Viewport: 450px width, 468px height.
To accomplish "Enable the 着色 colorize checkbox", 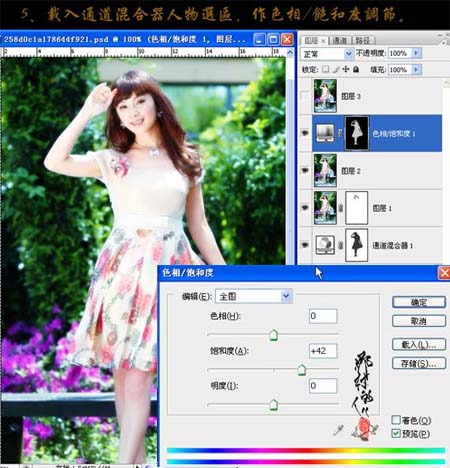I will (x=396, y=420).
